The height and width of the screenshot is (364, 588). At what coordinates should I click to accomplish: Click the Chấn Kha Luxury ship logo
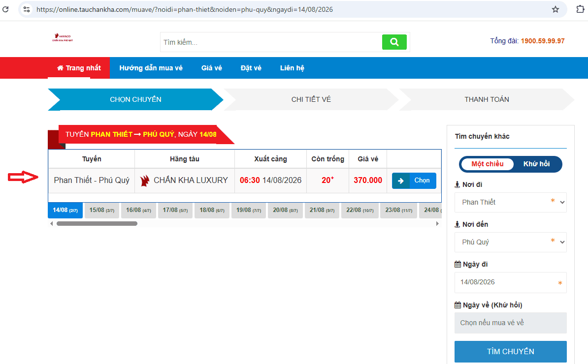(145, 181)
